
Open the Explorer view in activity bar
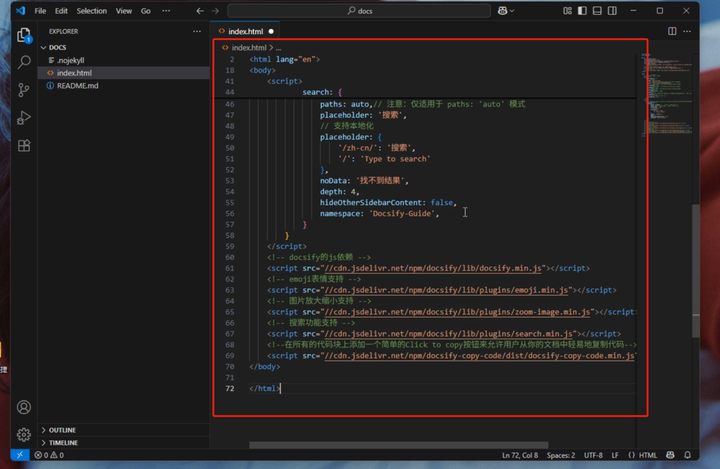click(24, 35)
